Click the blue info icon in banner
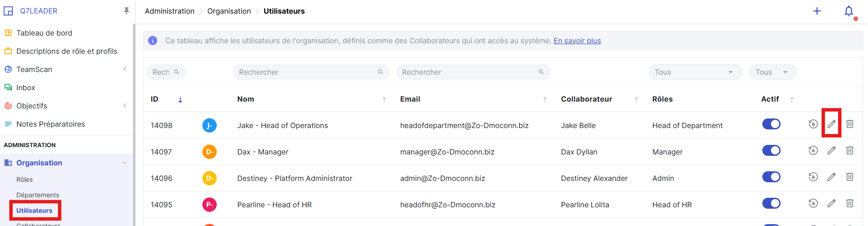 tap(153, 41)
